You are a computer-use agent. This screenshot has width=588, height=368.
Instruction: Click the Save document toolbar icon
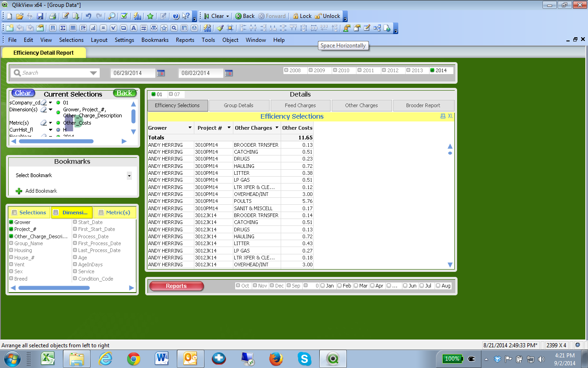(40, 16)
